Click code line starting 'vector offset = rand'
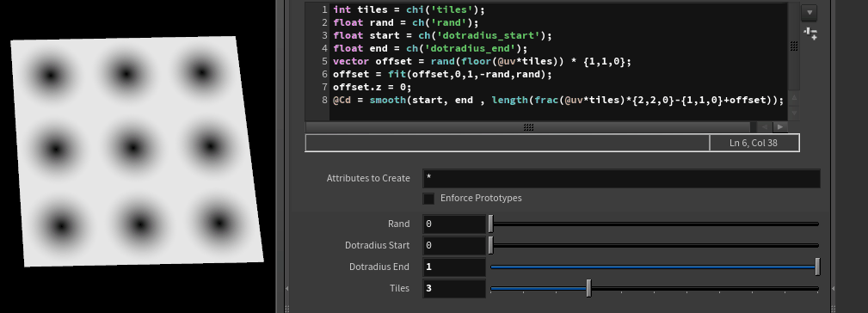This screenshot has width=868, height=313. click(482, 61)
